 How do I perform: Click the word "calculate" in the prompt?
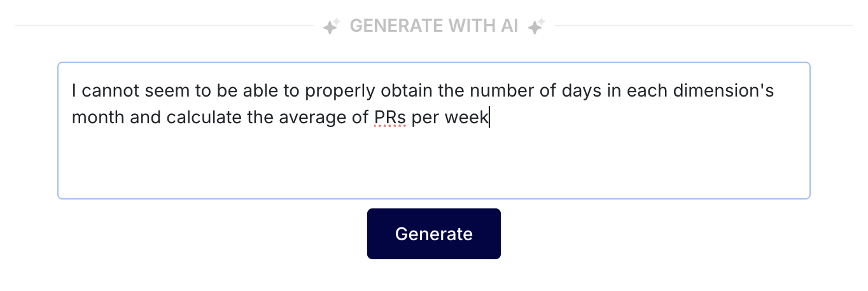click(204, 118)
